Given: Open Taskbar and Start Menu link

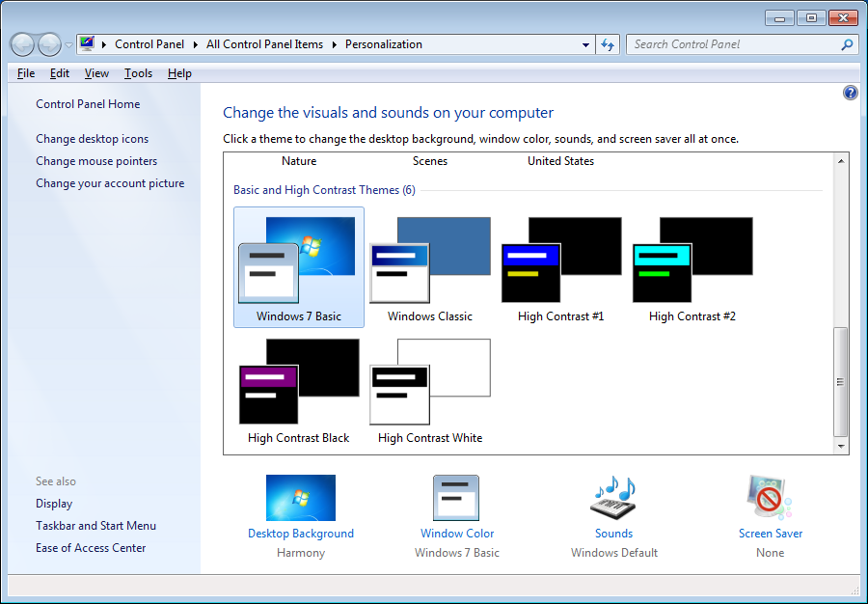Looking at the screenshot, I should (95, 526).
